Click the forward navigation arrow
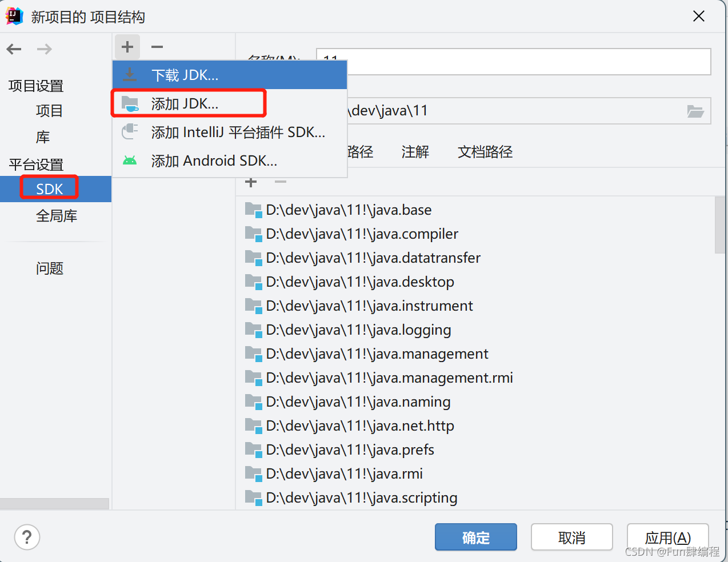728x562 pixels. [x=45, y=49]
